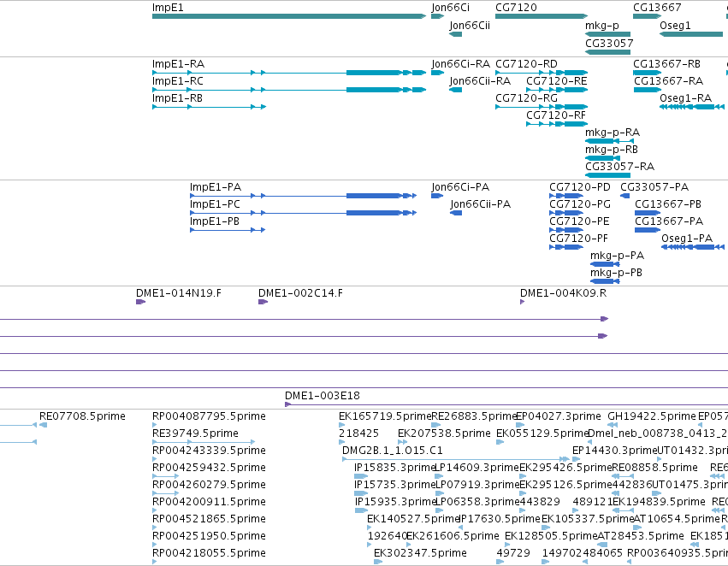Click the CG13667-PA protein label
Viewport: 728px width, 566px height.
(669, 221)
